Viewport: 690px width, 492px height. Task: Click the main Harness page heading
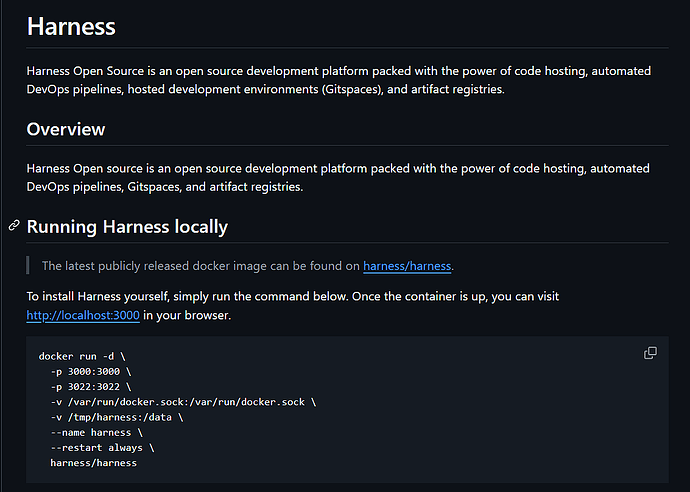point(71,27)
